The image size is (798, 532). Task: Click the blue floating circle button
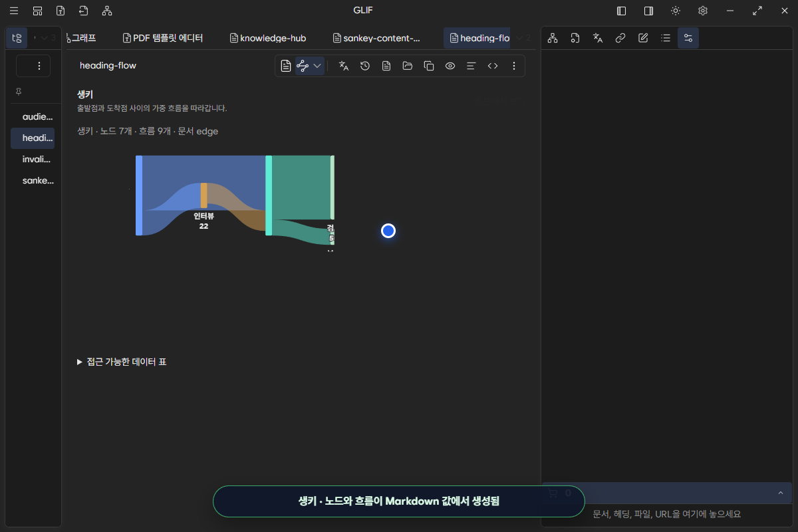point(388,231)
